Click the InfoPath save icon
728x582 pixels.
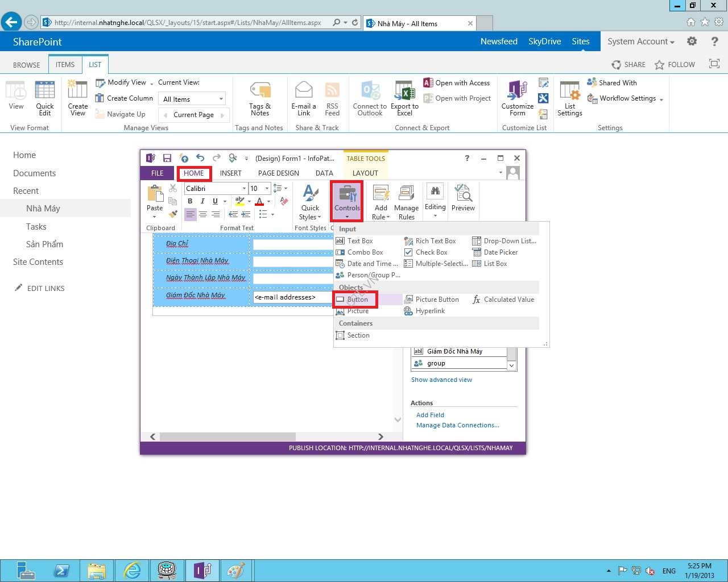click(167, 158)
